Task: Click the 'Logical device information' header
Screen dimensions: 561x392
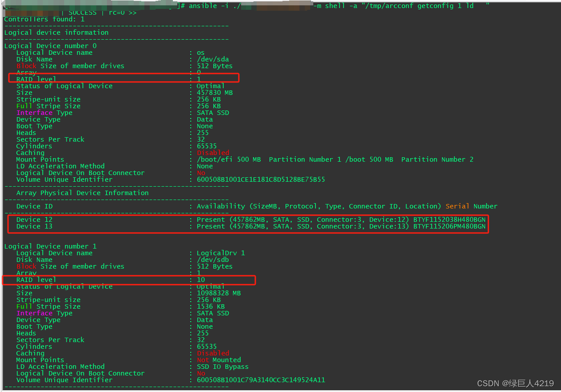Action: [x=56, y=32]
